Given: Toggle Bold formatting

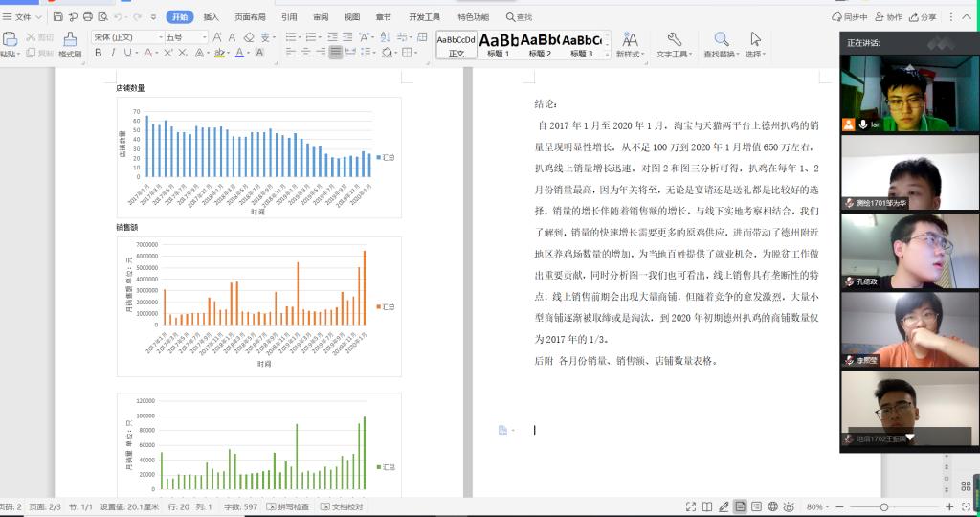Looking at the screenshot, I should (x=99, y=54).
